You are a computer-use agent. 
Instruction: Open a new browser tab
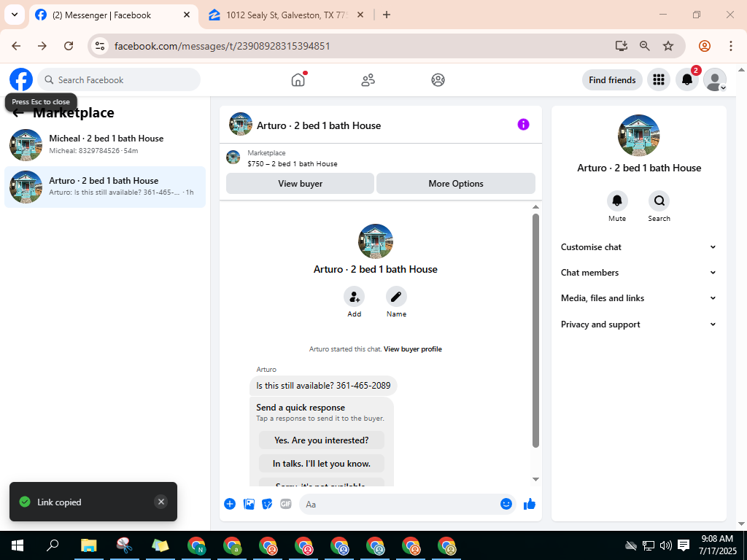click(x=387, y=15)
